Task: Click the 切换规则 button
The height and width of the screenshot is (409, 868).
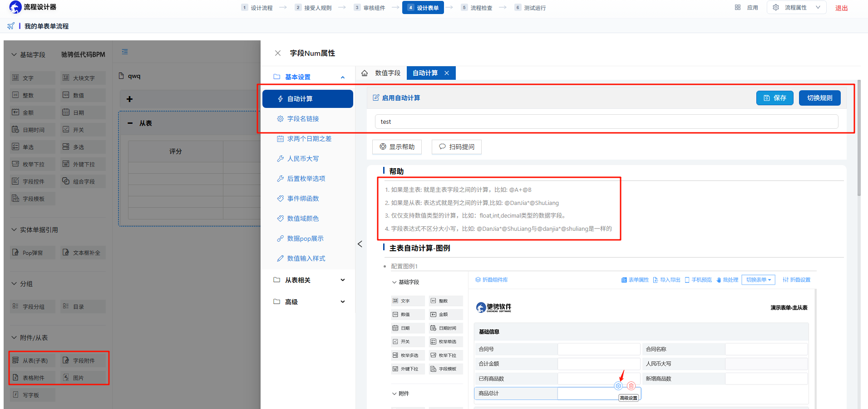Action: 820,98
